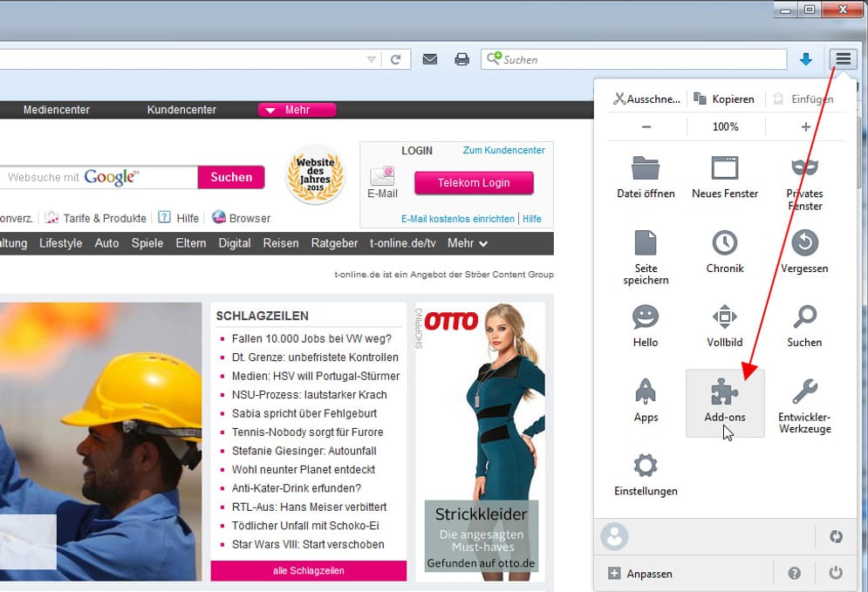The image size is (868, 592).
Task: Click the mail envelope icon in the toolbar
Action: point(429,59)
